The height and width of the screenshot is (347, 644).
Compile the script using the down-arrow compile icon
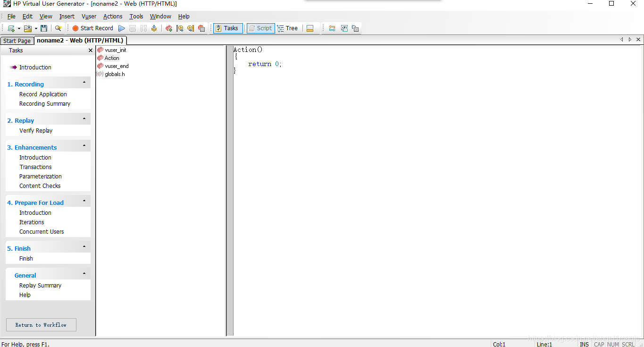(x=154, y=28)
